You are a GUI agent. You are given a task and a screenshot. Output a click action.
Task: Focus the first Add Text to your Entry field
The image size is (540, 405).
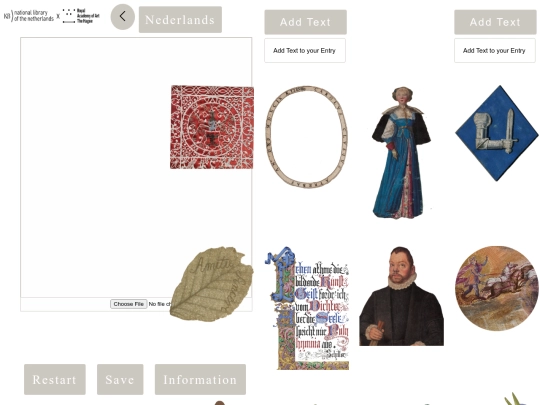coord(305,51)
